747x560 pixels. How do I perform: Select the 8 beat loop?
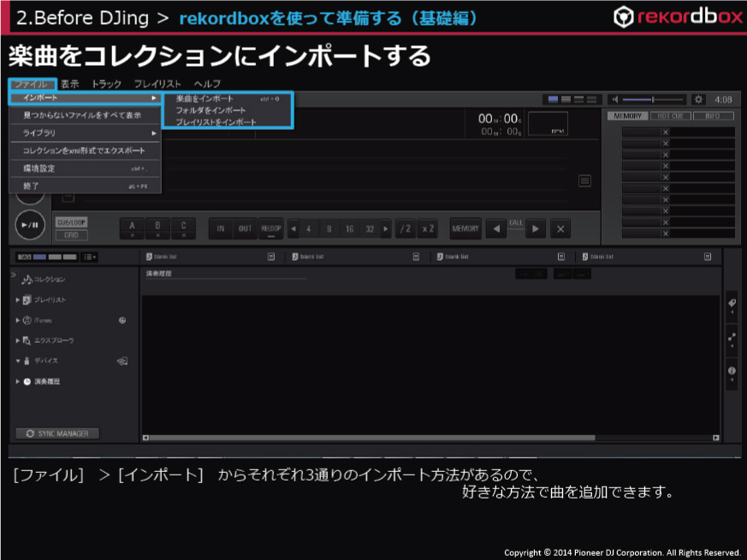click(329, 229)
